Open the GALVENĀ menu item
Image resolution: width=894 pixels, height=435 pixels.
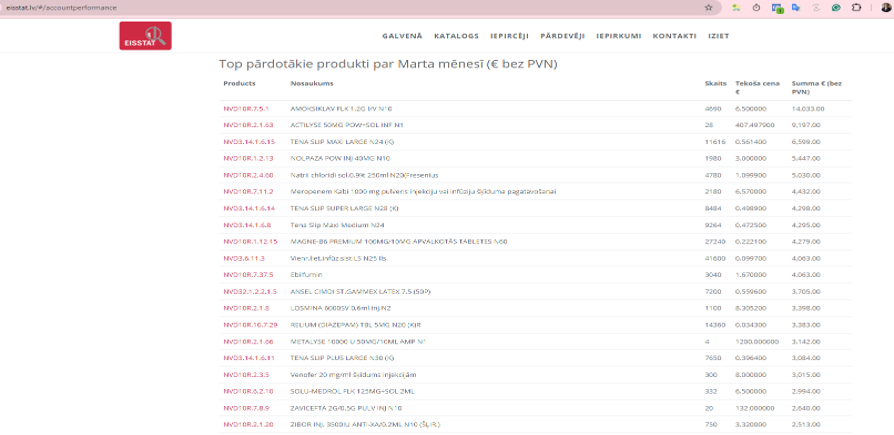pyautogui.click(x=402, y=36)
